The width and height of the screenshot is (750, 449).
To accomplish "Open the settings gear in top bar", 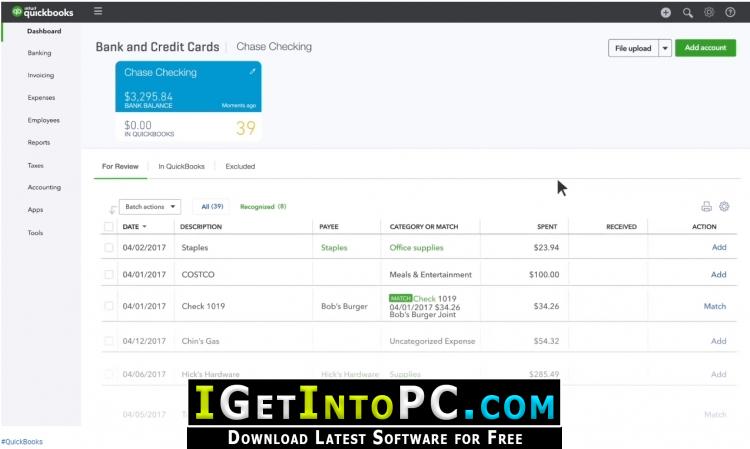I will tap(709, 12).
